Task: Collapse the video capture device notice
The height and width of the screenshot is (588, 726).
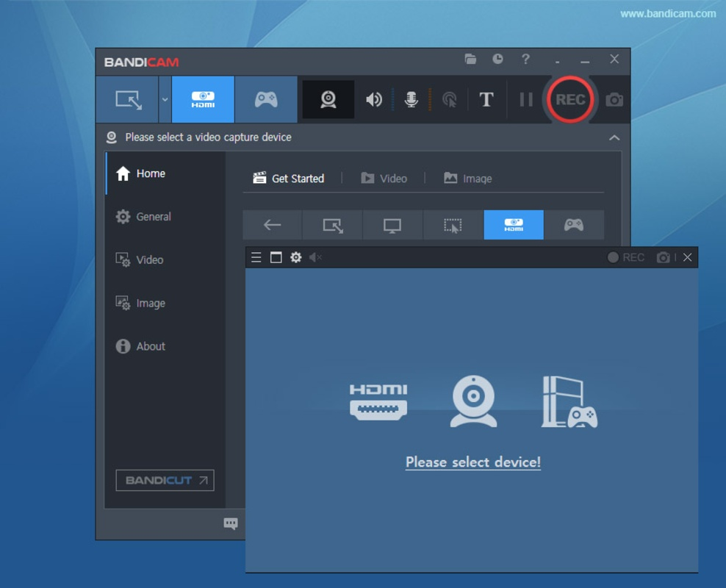Action: click(614, 137)
